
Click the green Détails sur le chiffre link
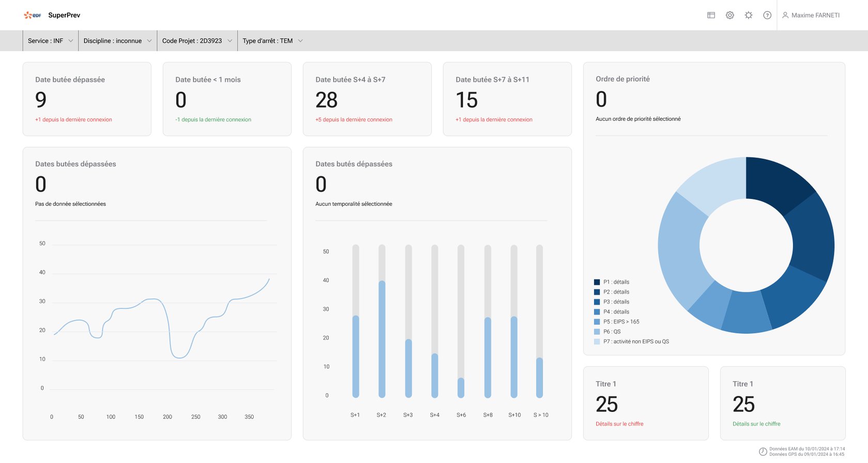tap(756, 424)
